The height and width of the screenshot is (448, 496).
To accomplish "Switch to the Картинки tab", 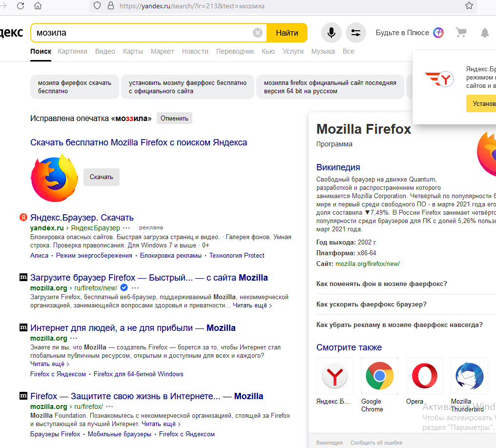I will (72, 51).
